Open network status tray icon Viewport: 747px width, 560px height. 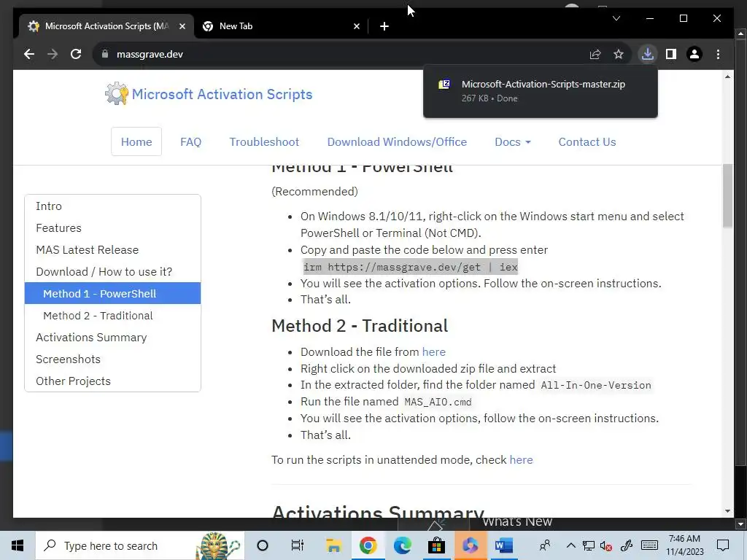(x=589, y=545)
